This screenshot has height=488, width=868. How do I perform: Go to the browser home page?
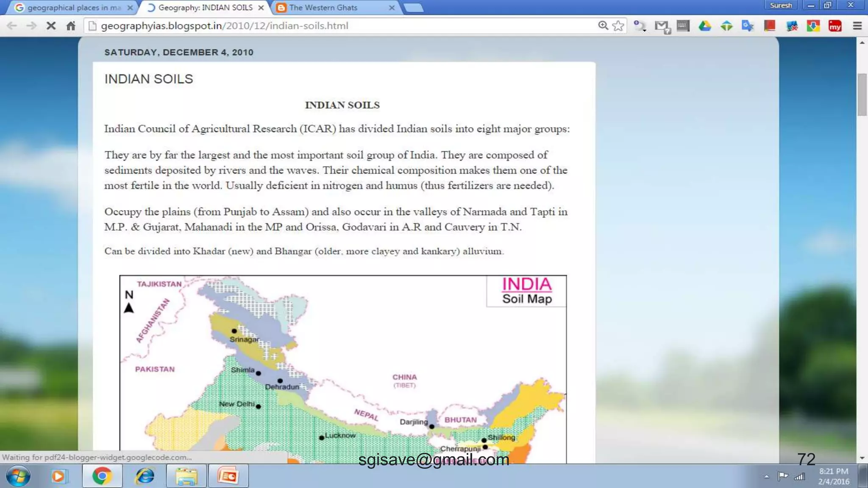pos(71,26)
